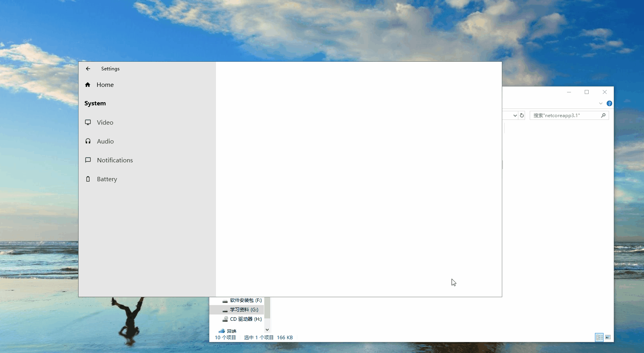Click the System heading in Settings
Image resolution: width=644 pixels, height=353 pixels.
(95, 103)
